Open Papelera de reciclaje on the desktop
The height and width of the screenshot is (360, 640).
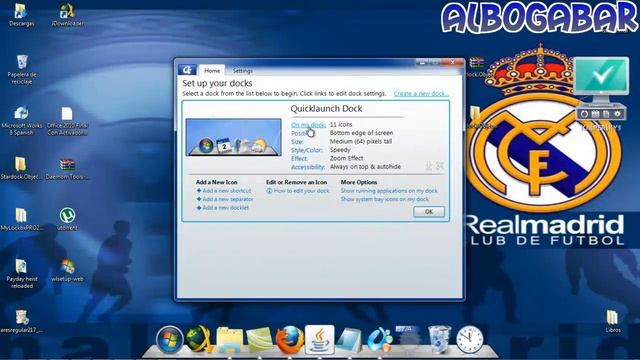(x=22, y=69)
